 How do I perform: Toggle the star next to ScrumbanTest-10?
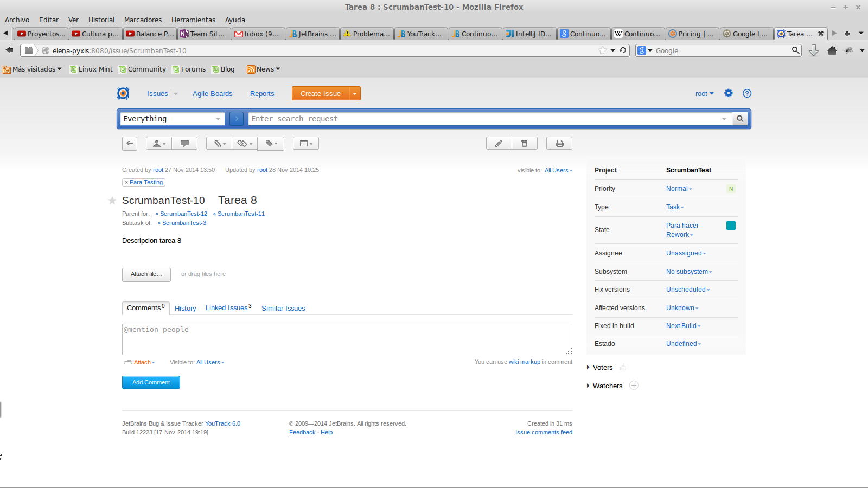112,201
